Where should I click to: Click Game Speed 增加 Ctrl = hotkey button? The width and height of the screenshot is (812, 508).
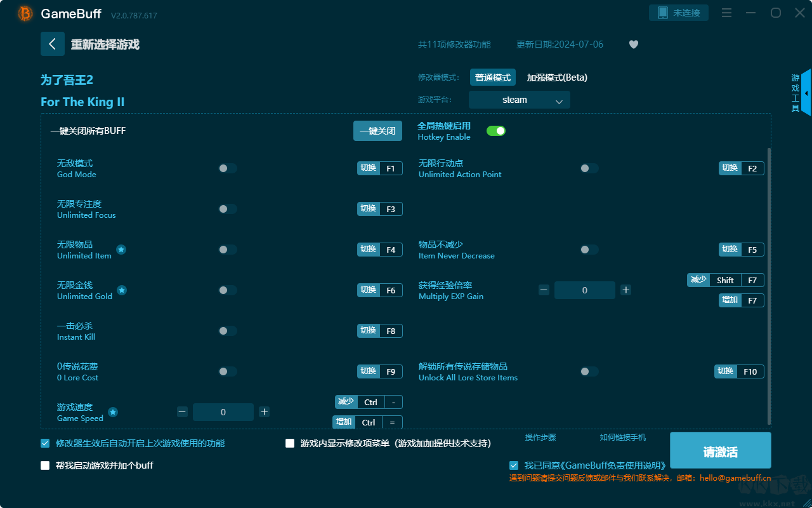tap(368, 422)
